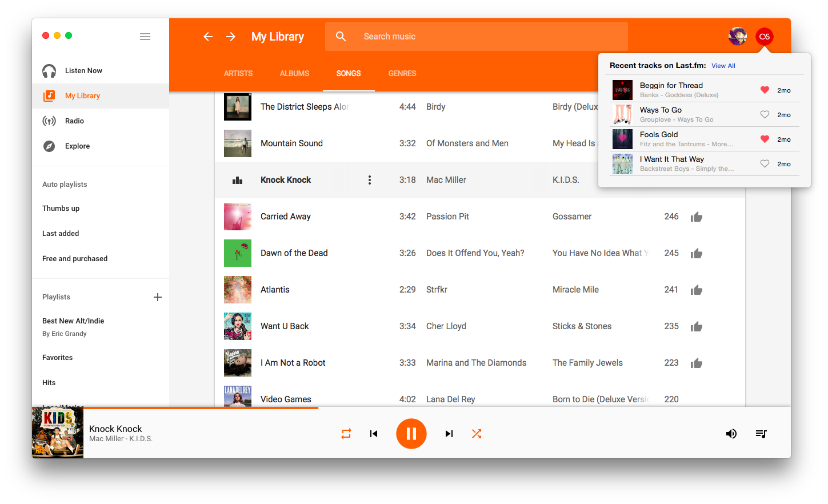This screenshot has width=828, height=504.
Task: Open Last added auto playlist
Action: 61,234
